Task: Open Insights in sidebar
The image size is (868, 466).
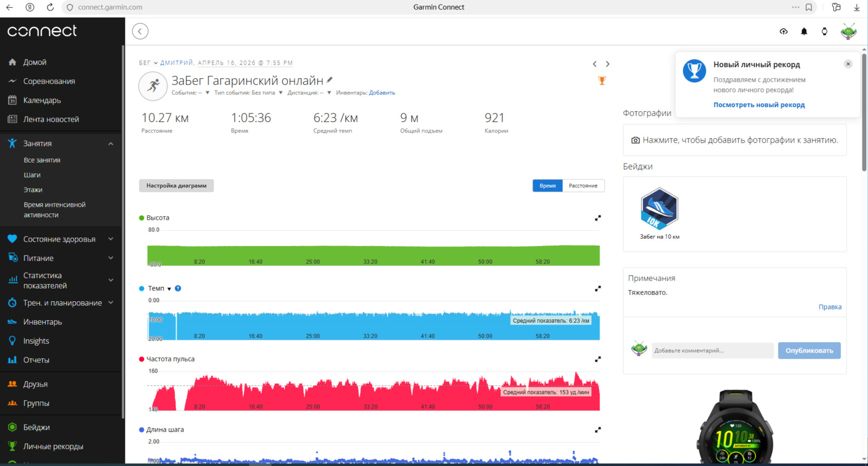Action: pos(36,341)
